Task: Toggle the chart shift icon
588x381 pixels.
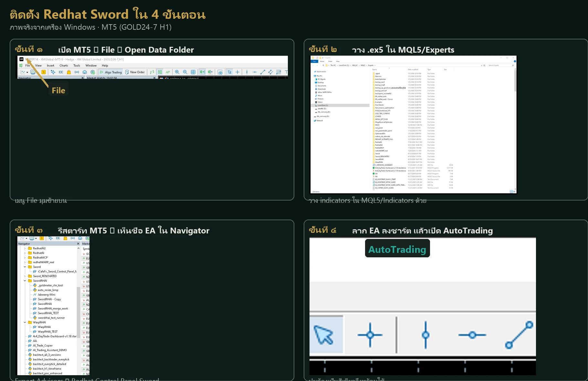Action: pyautogui.click(x=210, y=72)
